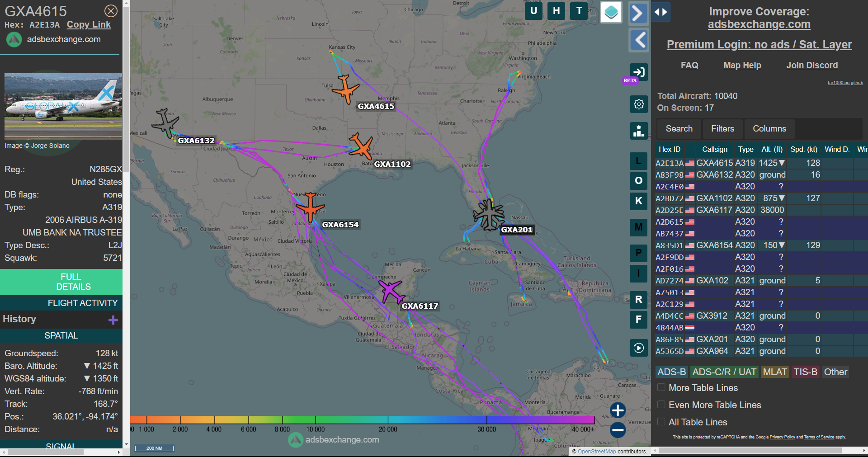
Task: Toggle the P map button
Action: [638, 253]
